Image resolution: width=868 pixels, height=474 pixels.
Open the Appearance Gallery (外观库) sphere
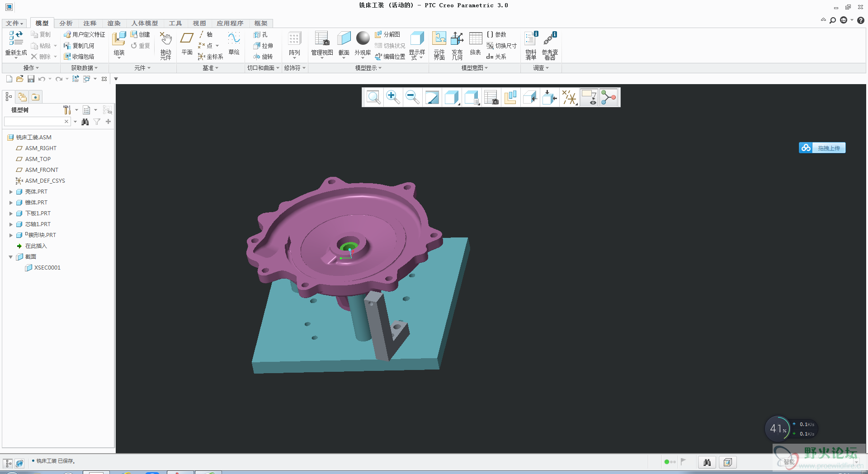[x=363, y=38]
